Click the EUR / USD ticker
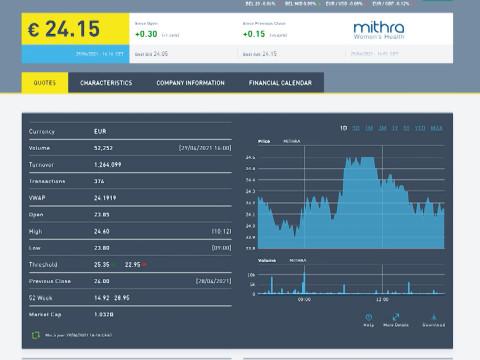The image size is (480, 360). coord(344,4)
